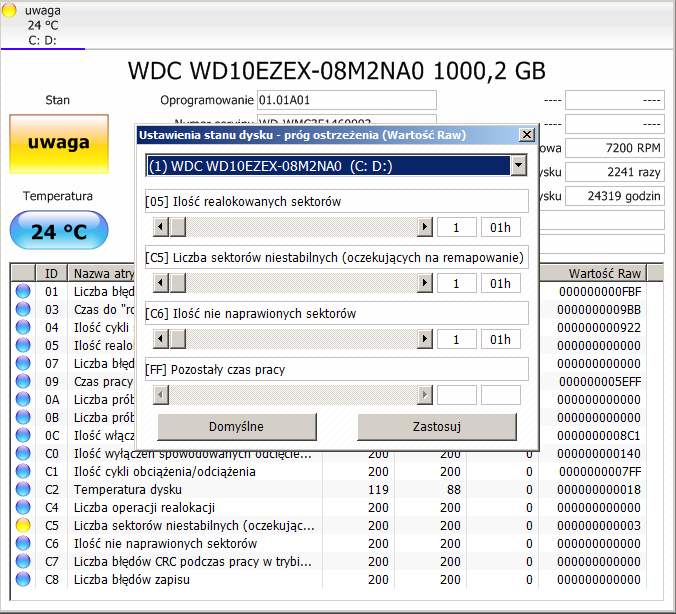The width and height of the screenshot is (676, 614).
Task: Click the 24319 godzin power-on hours field
Action: [x=615, y=196]
